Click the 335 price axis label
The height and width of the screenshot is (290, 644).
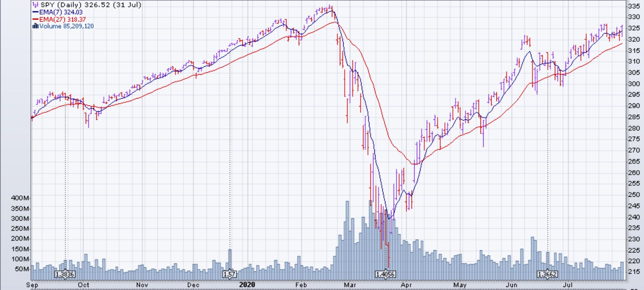[x=634, y=6]
